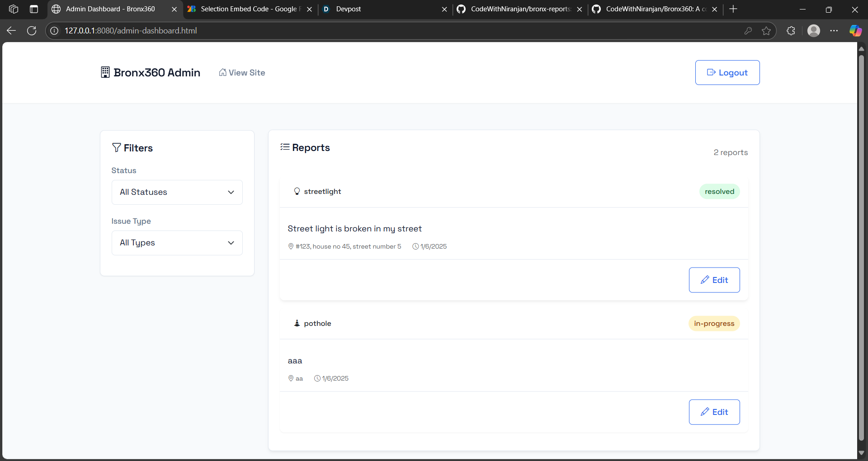Screen dimensions: 868x461
Task: Open the password manager key icon
Action: click(748, 31)
